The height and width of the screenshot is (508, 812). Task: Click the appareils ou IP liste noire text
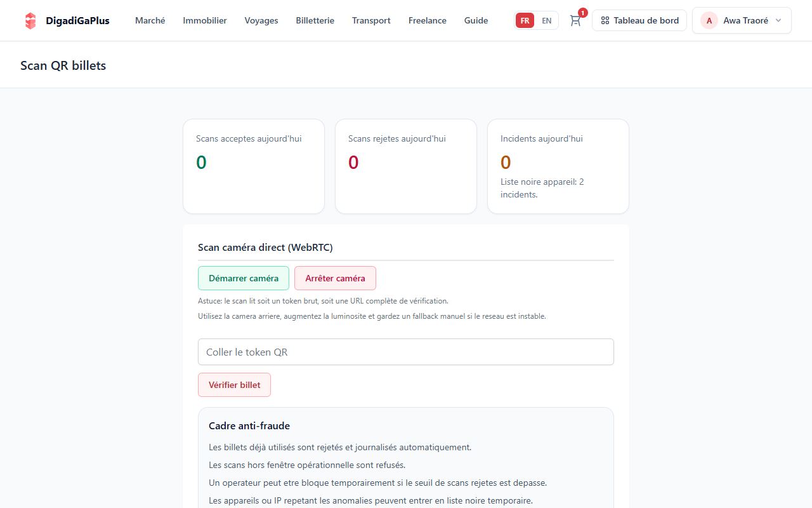370,500
